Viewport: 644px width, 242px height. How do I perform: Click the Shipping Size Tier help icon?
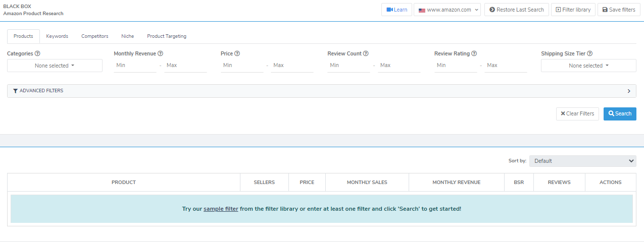[x=590, y=53]
